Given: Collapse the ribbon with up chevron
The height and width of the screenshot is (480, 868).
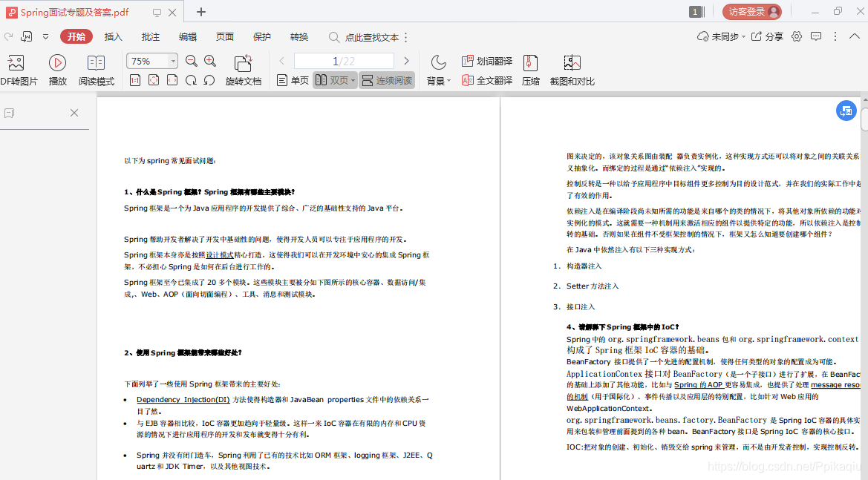Looking at the screenshot, I should (x=855, y=36).
